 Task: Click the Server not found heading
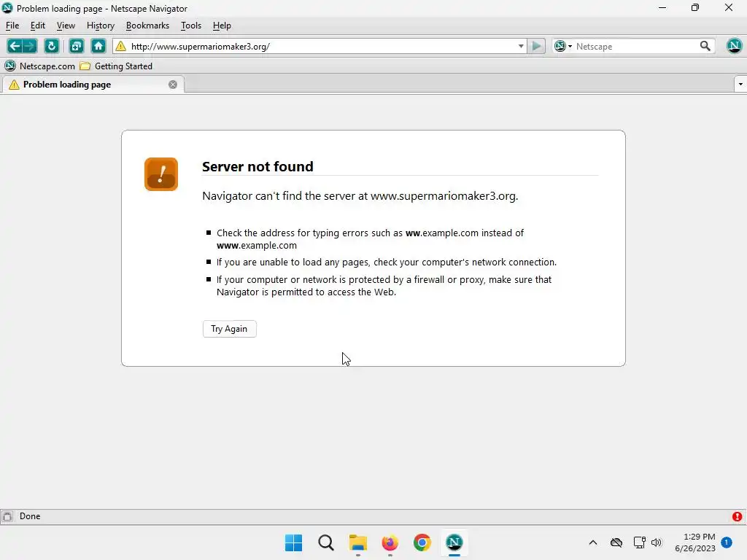pos(258,166)
